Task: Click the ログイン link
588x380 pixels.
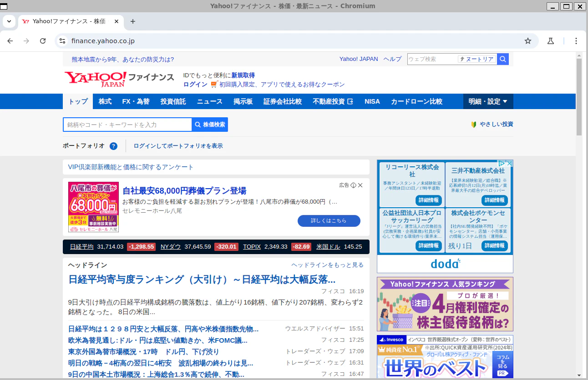Action: [195, 85]
